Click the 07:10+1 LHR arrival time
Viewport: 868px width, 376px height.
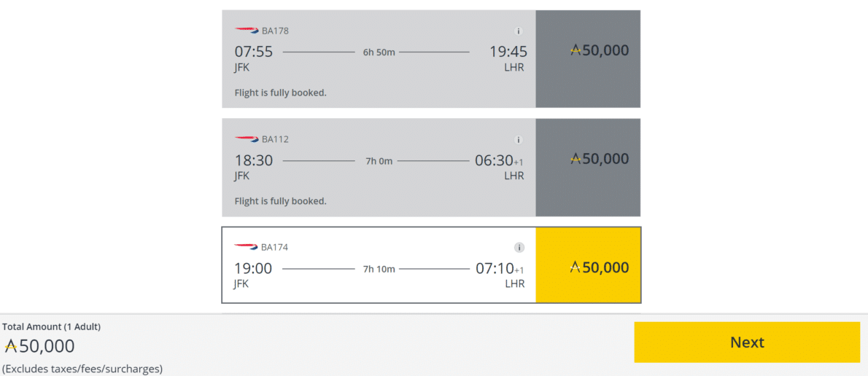coord(500,269)
